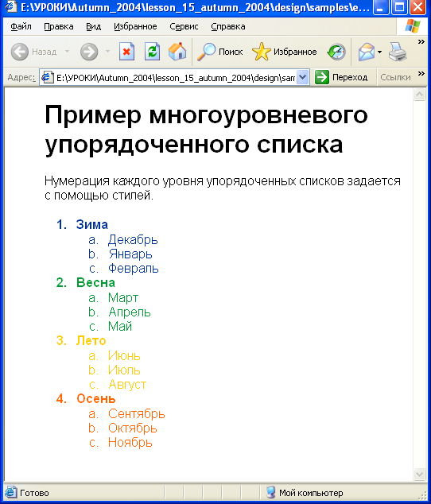
Task: Click the Ссылки links bar label
Action: point(395,77)
